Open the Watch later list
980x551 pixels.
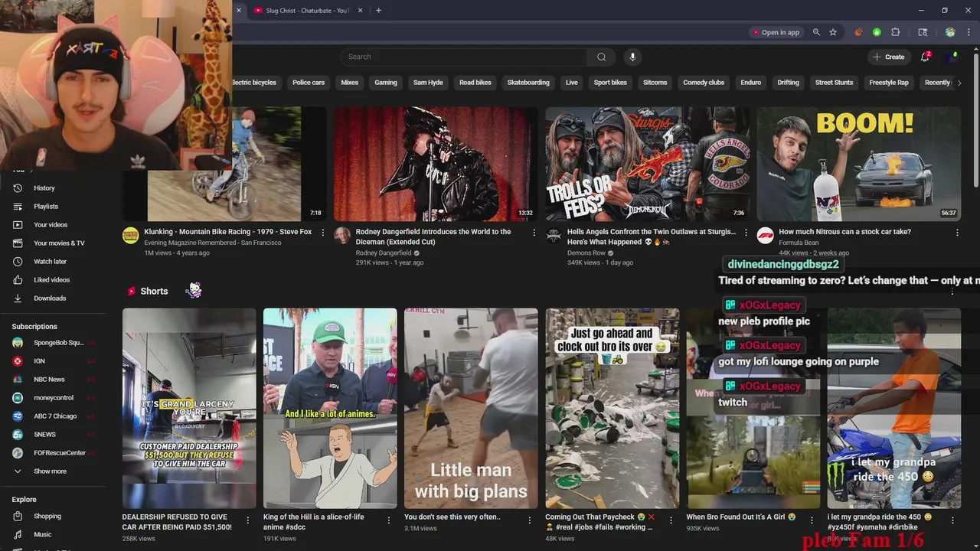tap(50, 261)
